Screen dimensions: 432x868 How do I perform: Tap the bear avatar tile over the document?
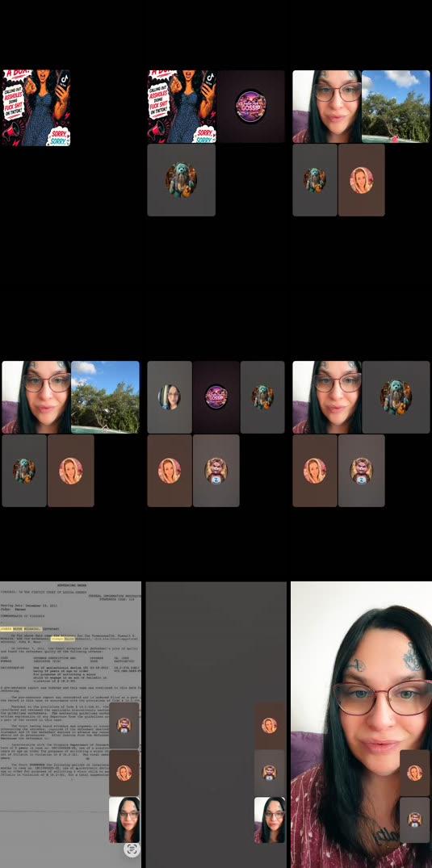[124, 725]
